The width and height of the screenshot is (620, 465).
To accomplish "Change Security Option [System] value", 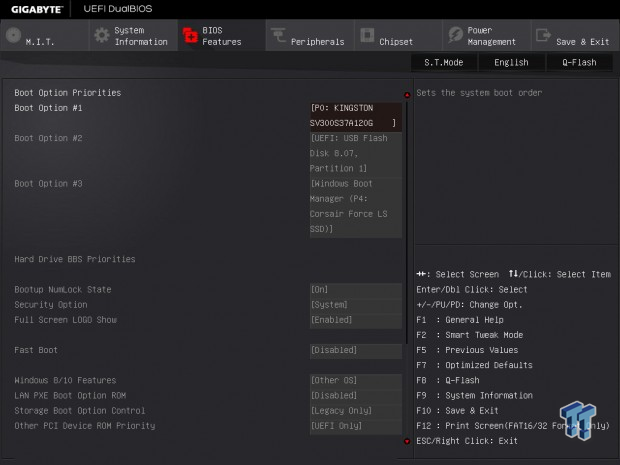I will click(355, 305).
